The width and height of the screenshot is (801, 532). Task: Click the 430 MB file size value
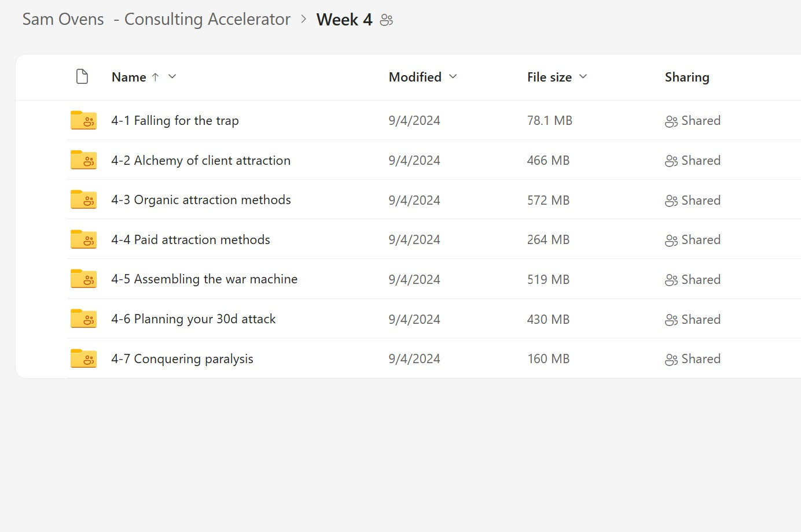tap(548, 319)
